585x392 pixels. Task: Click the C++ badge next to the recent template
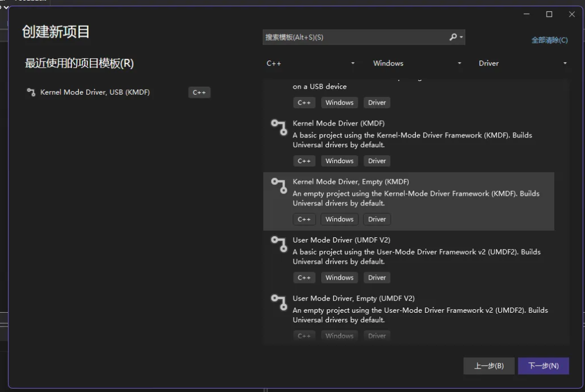[x=199, y=92]
